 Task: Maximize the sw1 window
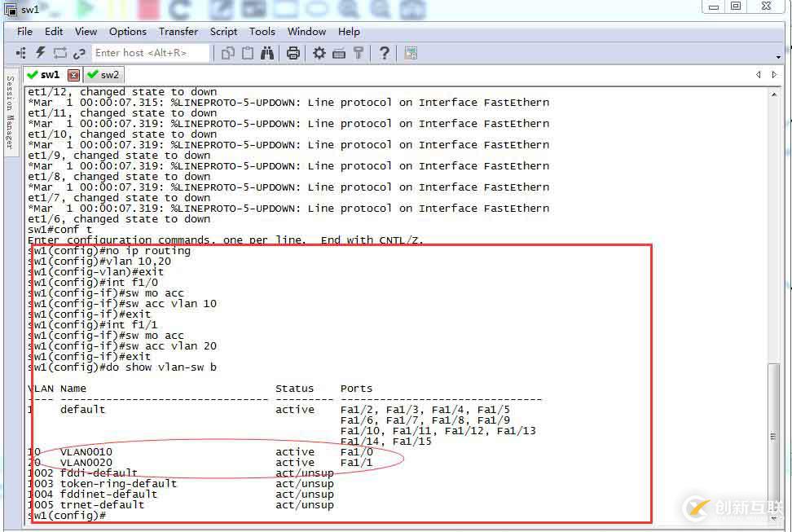click(x=736, y=7)
